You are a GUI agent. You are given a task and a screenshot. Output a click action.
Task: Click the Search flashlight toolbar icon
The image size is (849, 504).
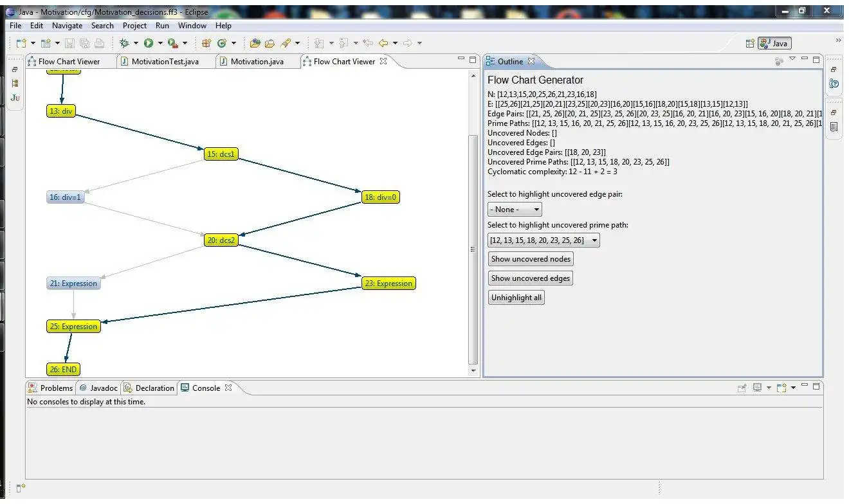[x=286, y=43]
